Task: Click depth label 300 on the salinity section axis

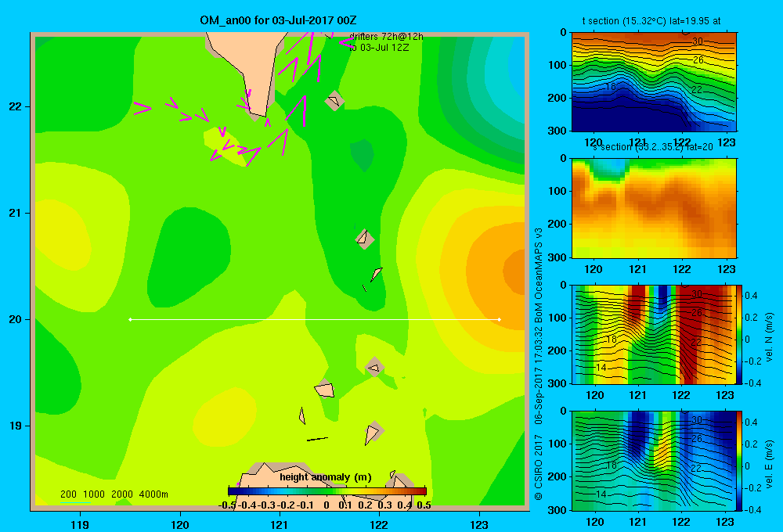Action: pyautogui.click(x=557, y=257)
